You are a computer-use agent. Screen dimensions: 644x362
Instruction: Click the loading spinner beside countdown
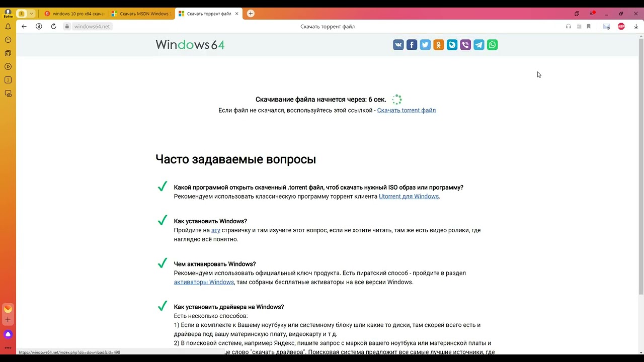coord(397,100)
